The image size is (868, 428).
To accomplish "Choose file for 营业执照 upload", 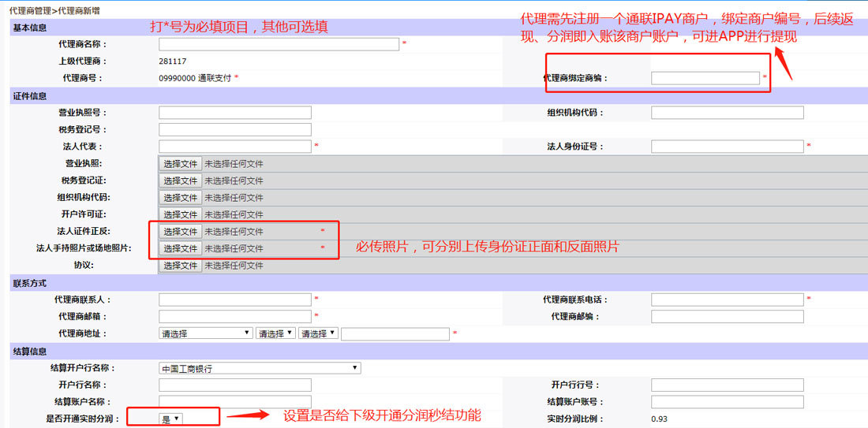I will [x=181, y=164].
